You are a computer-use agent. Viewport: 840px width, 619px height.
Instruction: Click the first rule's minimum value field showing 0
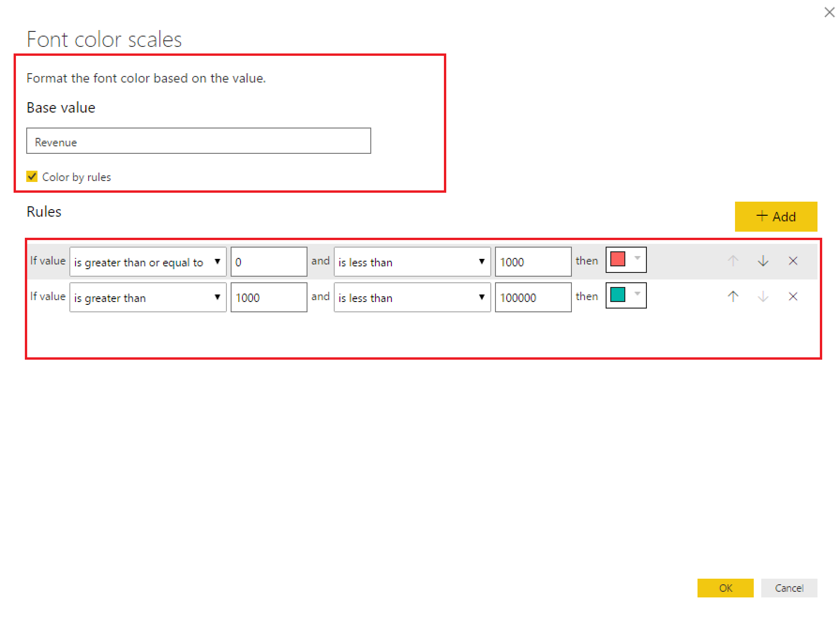tap(269, 262)
